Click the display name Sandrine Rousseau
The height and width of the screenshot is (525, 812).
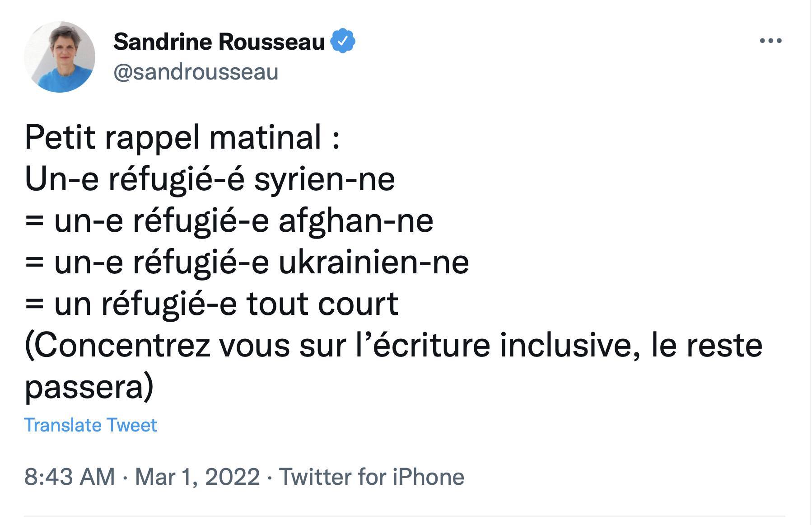(x=219, y=42)
